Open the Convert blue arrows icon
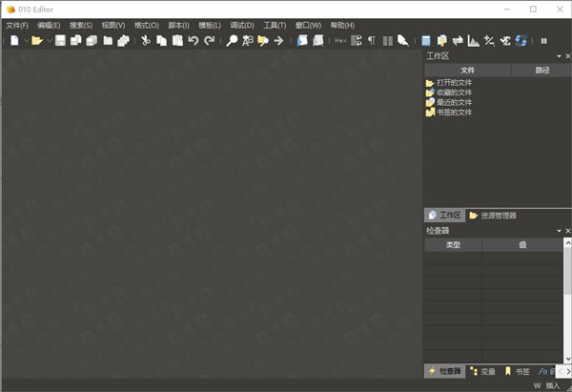Image resolution: width=572 pixels, height=392 pixels. tap(521, 40)
